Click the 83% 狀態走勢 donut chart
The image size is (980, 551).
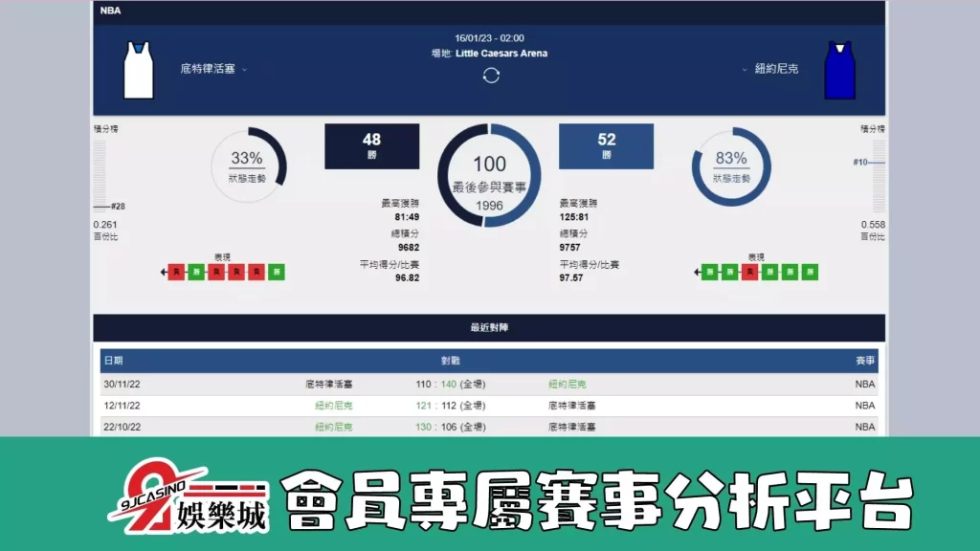(731, 165)
